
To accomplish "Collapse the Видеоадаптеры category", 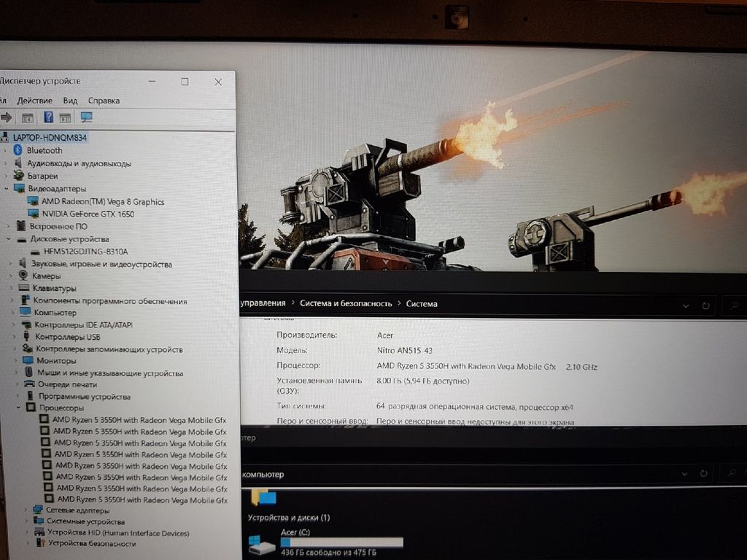I will pos(7,189).
